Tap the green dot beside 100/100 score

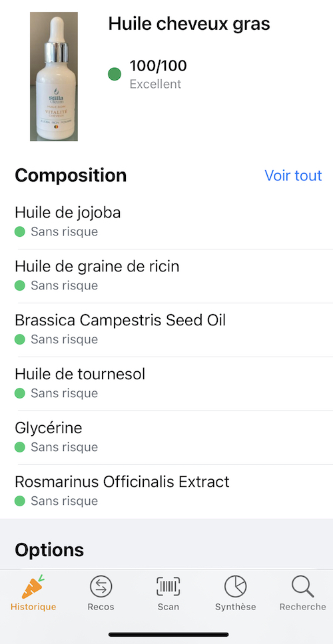pyautogui.click(x=115, y=74)
